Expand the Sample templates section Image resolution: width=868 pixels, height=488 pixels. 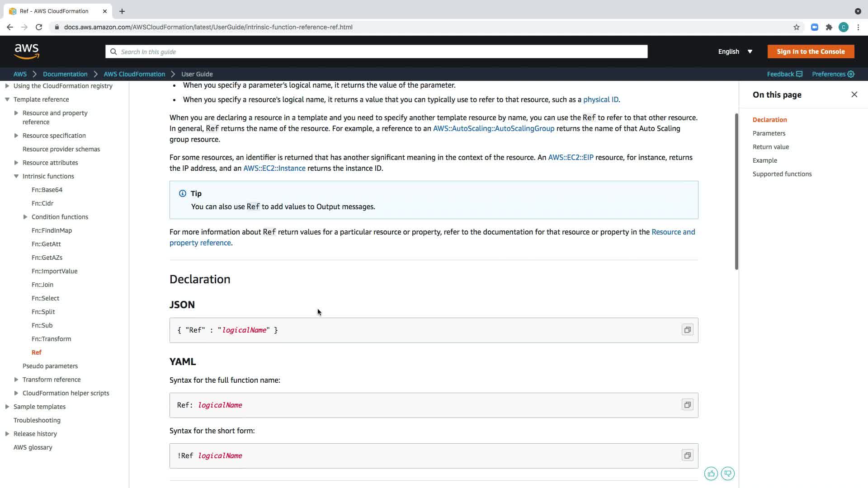point(7,407)
